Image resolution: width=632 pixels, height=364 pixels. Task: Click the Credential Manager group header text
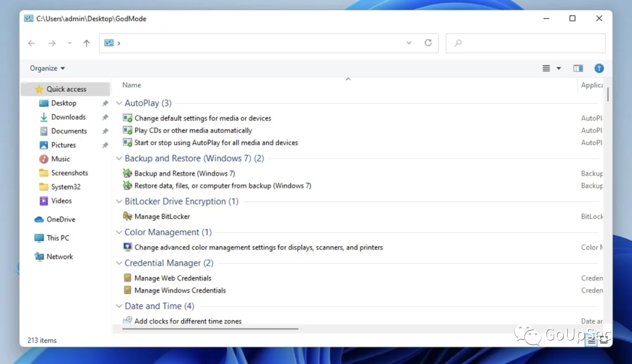(169, 263)
